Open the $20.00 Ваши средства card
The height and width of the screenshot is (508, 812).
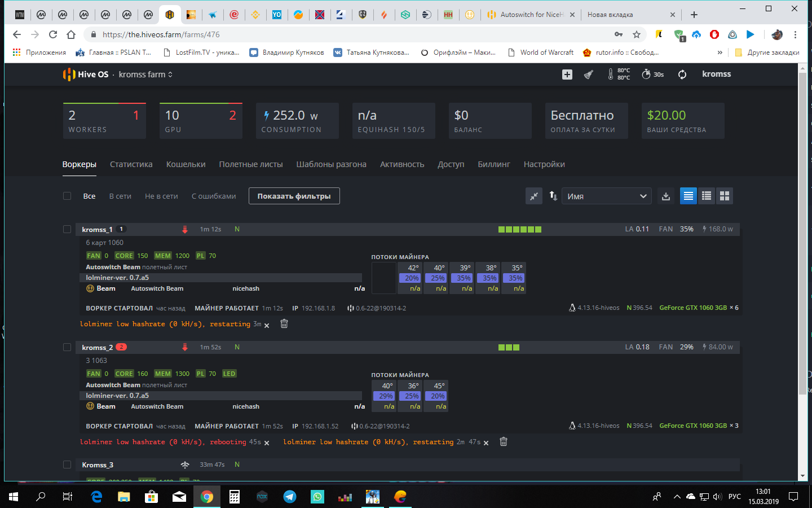click(683, 121)
